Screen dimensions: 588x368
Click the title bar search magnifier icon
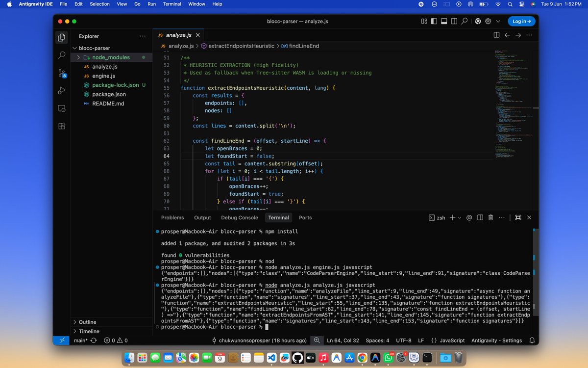464,21
